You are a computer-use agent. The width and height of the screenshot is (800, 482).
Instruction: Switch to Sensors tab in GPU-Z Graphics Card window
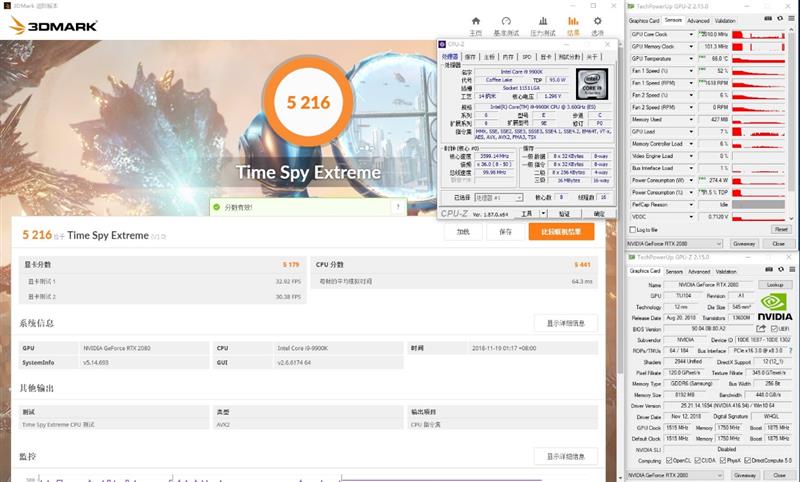coord(674,272)
